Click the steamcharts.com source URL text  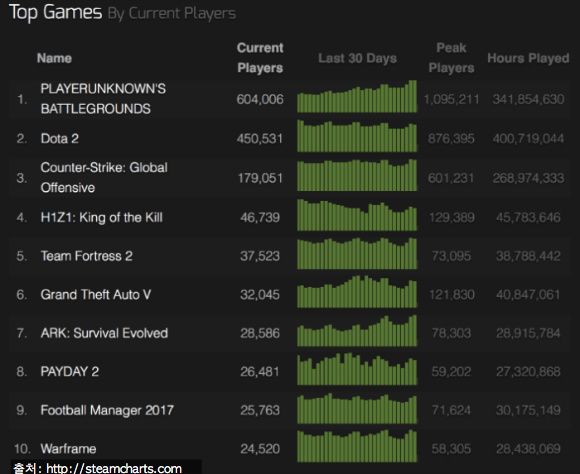[114, 468]
